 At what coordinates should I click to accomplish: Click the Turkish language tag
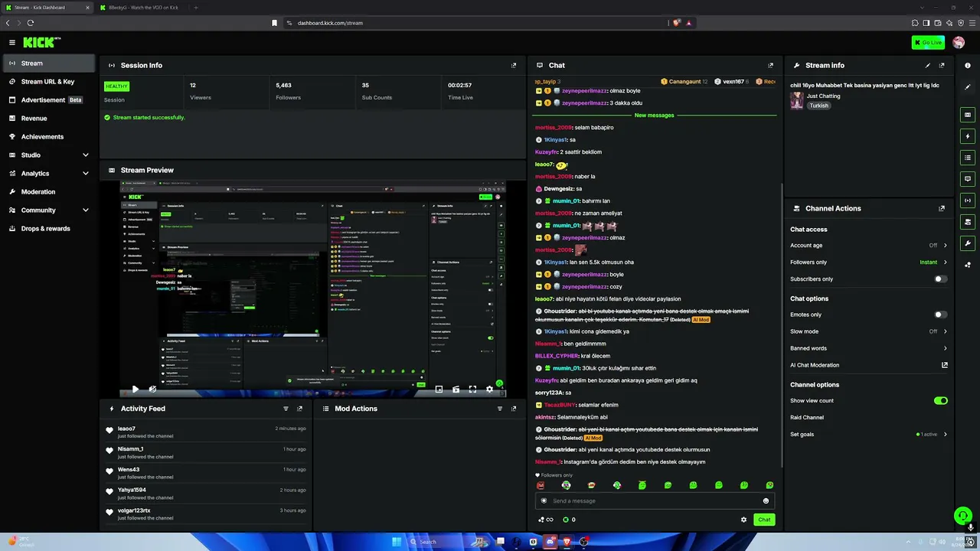pos(819,106)
